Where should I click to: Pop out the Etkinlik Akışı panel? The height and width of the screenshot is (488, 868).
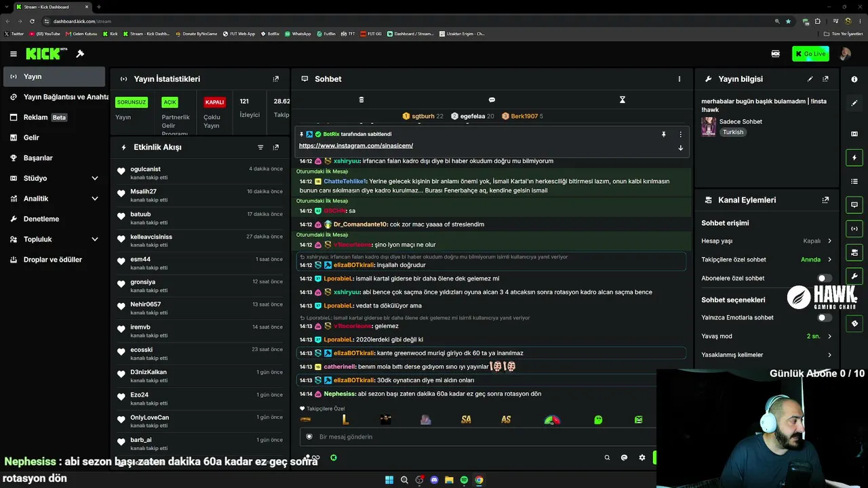275,147
